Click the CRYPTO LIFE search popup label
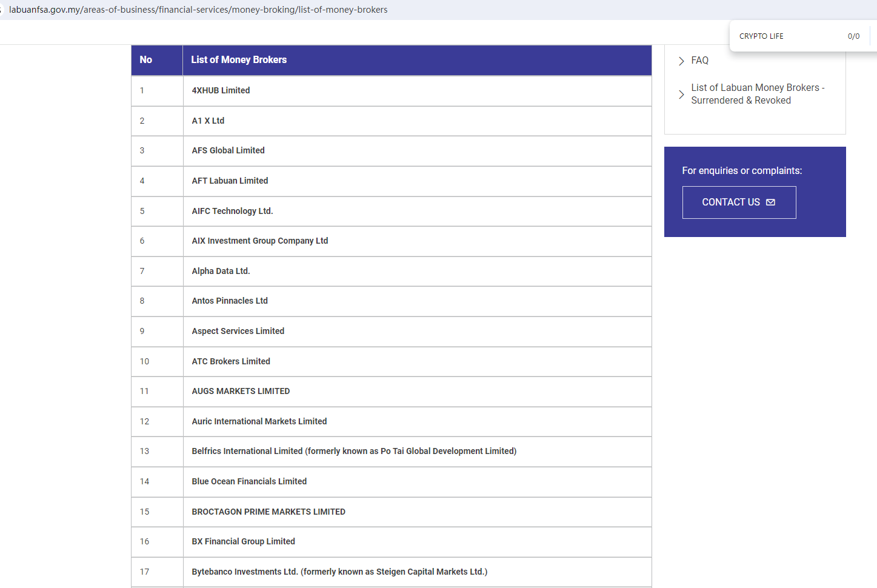 click(761, 36)
